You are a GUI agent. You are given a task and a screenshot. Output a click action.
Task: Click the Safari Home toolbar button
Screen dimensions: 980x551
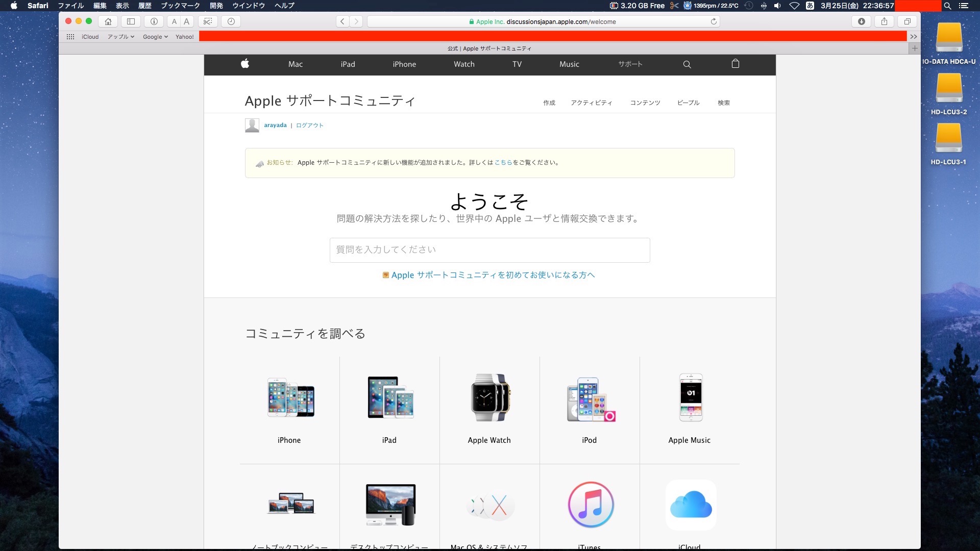coord(108,21)
